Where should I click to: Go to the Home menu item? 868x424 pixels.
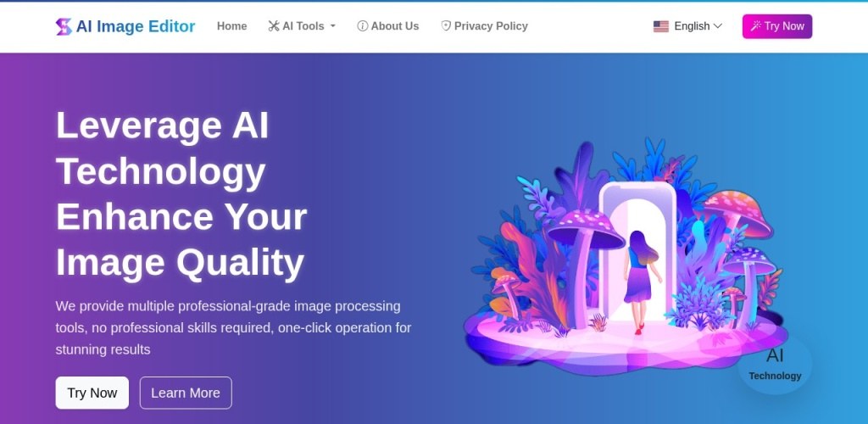tap(232, 26)
